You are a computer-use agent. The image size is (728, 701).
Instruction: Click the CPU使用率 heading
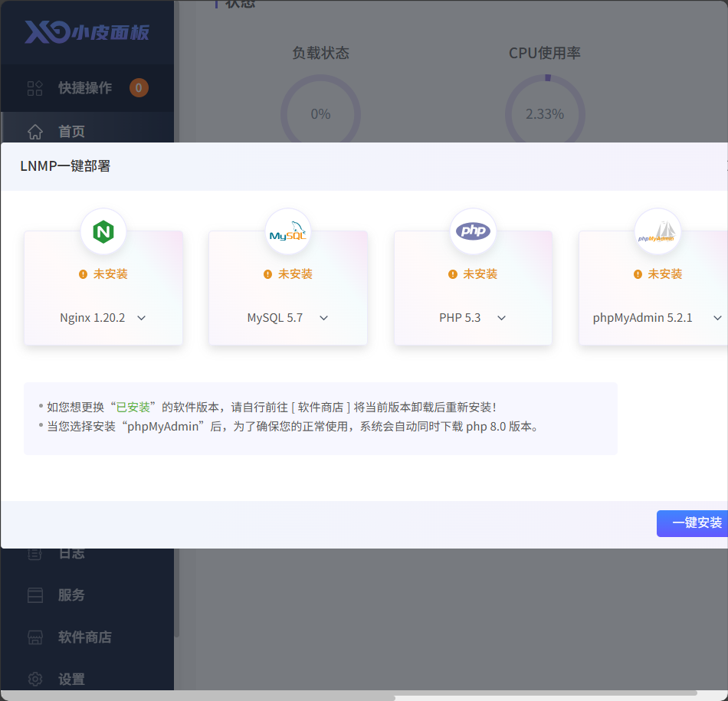545,53
